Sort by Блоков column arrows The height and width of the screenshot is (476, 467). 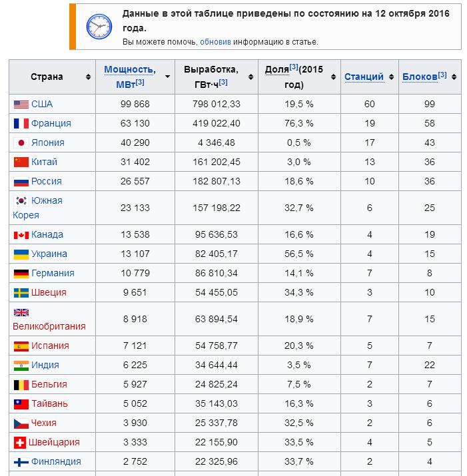tap(454, 77)
